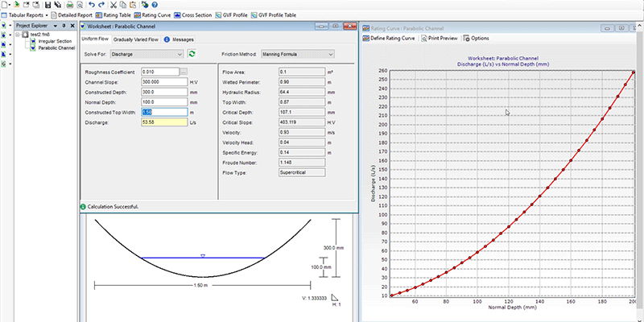644x322 pixels.
Task: Click the Undo arrow icon
Action: [x=90, y=4]
